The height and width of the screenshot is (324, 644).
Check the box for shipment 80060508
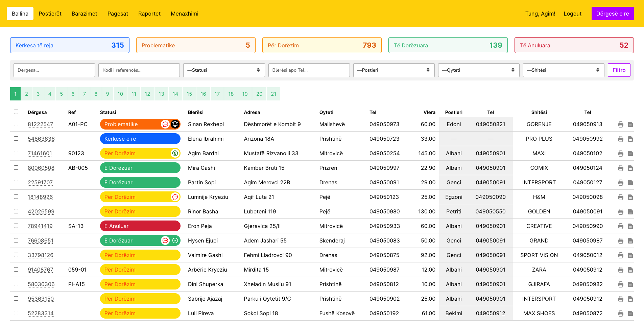[16, 168]
